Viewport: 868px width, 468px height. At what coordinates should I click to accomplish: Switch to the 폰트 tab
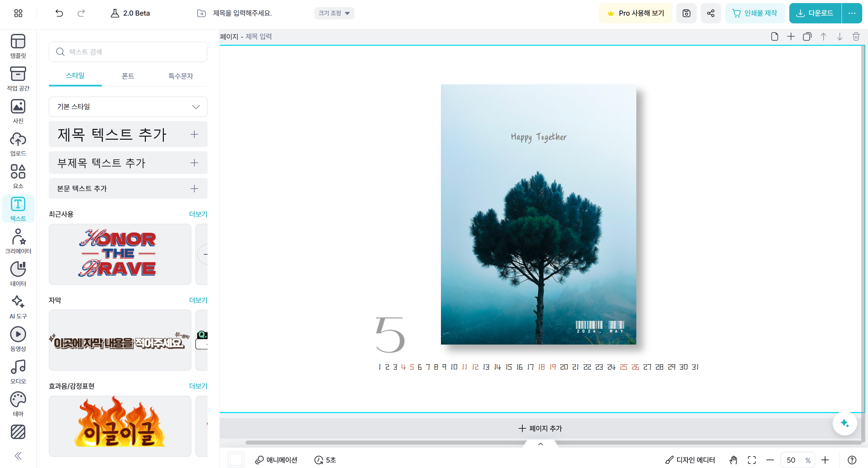click(x=128, y=76)
